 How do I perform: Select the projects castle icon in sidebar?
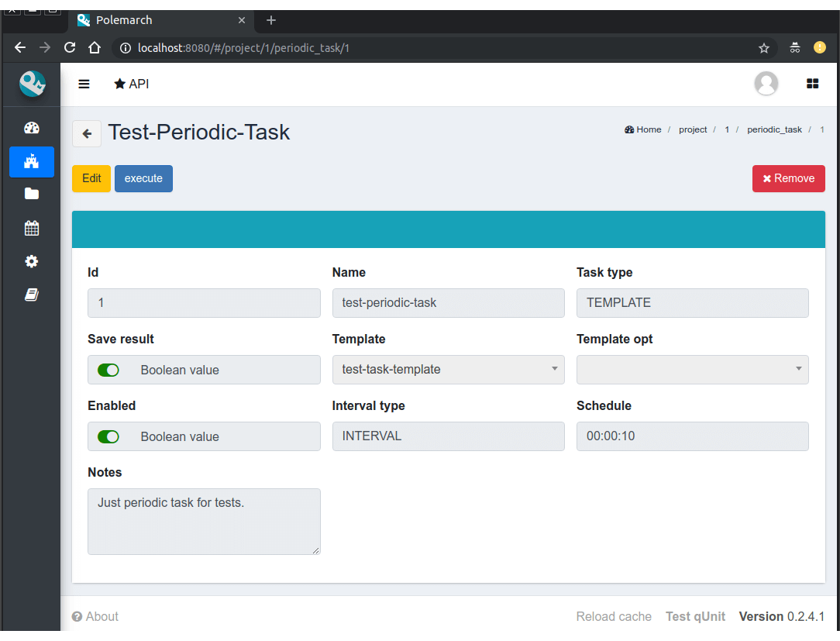32,161
